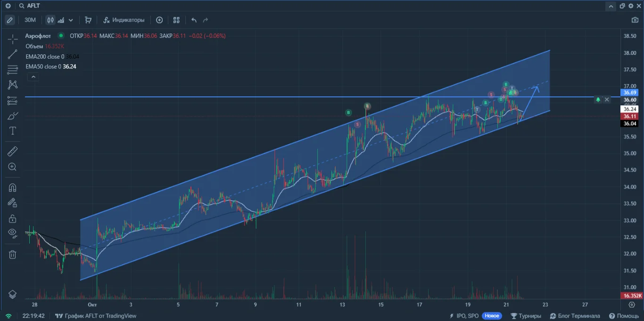Image resolution: width=644 pixels, height=321 pixels.
Task: Open the Помощь help menu
Action: pyautogui.click(x=624, y=316)
